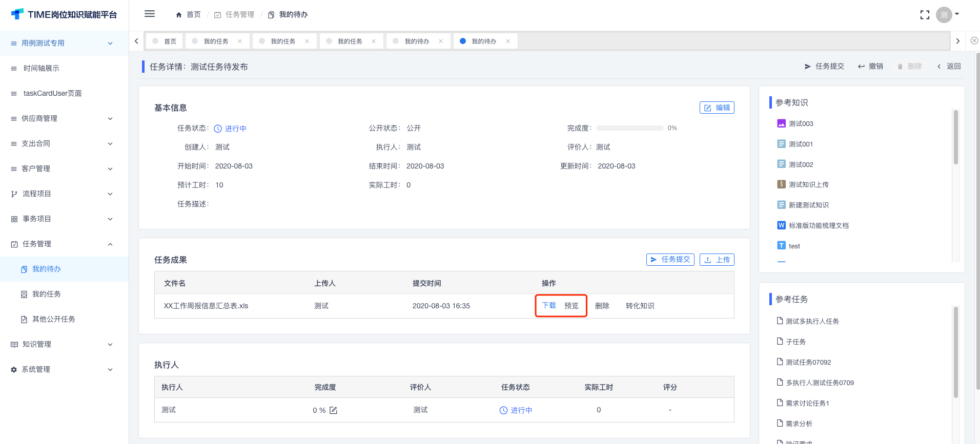Click the main page vertical scrollbar
The image size is (980, 444).
coord(977,220)
